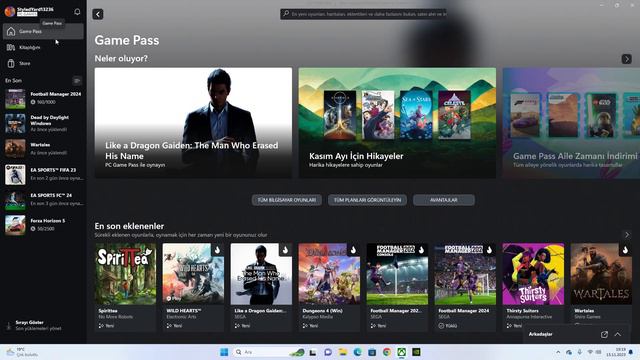Click the AVANTAJLAR button
Image resolution: width=640 pixels, height=360 pixels.
click(444, 200)
